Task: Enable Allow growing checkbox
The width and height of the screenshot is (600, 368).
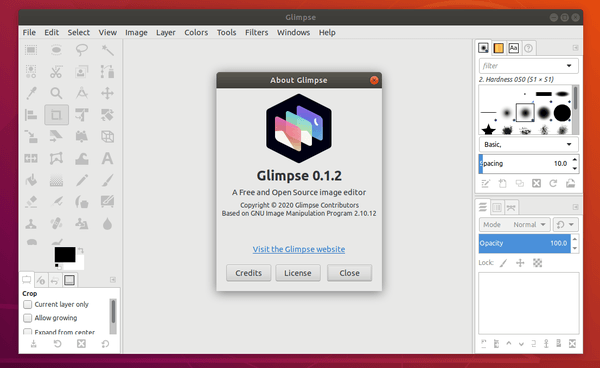Action: (28, 318)
